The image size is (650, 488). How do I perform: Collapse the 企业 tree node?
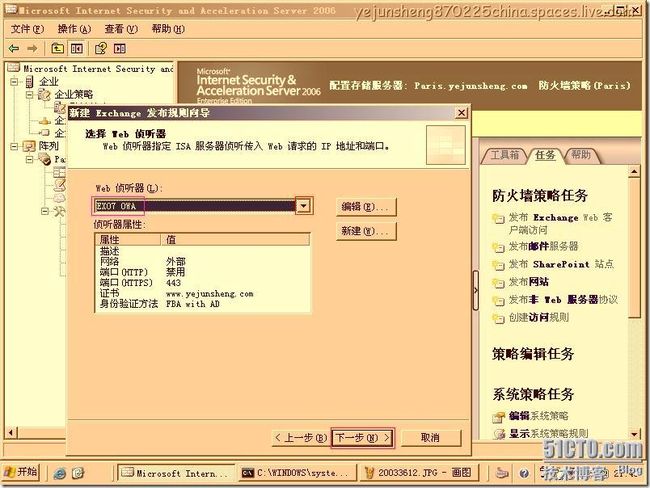pyautogui.click(x=14, y=82)
